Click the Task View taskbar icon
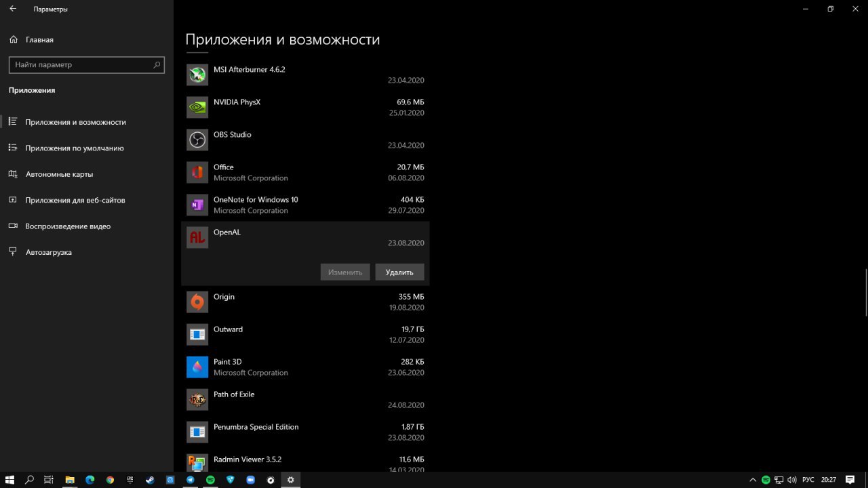 click(x=49, y=480)
